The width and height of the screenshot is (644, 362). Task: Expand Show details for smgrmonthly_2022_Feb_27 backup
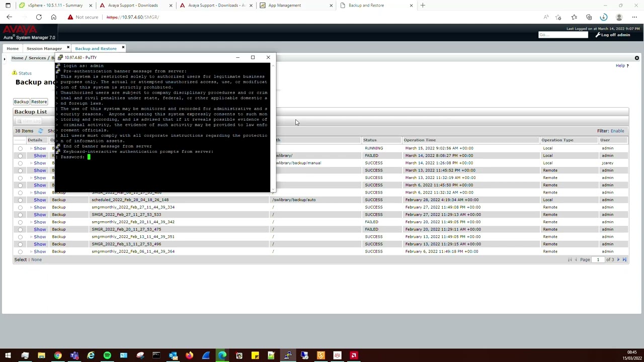click(39, 207)
